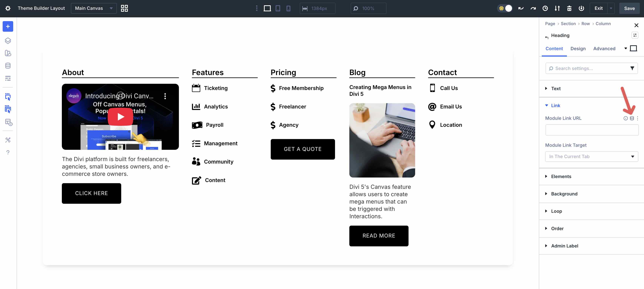The image size is (644, 289).
Task: Open the Module Link Target dropdown
Action: click(x=592, y=156)
